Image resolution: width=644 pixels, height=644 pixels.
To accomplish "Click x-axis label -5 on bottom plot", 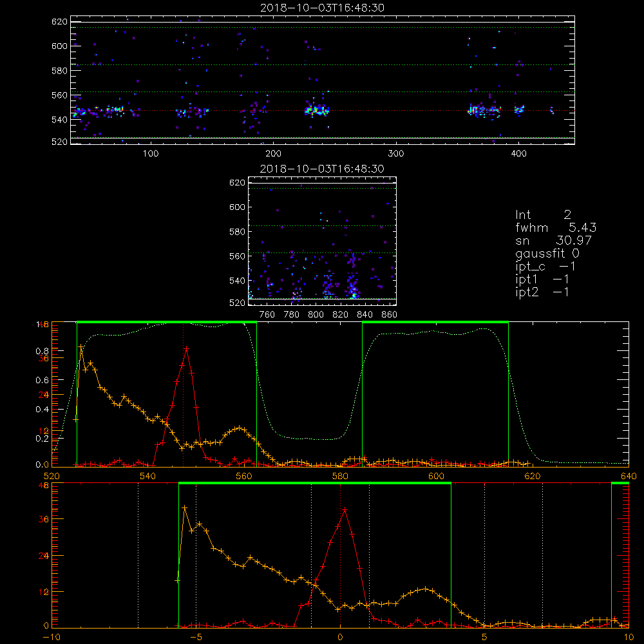I will pyautogui.click(x=196, y=637).
